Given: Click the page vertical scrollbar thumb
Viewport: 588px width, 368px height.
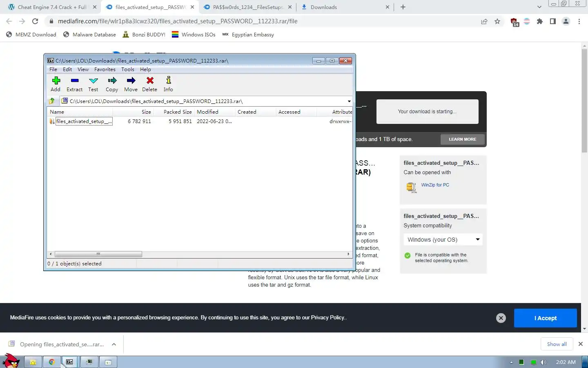Looking at the screenshot, I should (x=584, y=101).
